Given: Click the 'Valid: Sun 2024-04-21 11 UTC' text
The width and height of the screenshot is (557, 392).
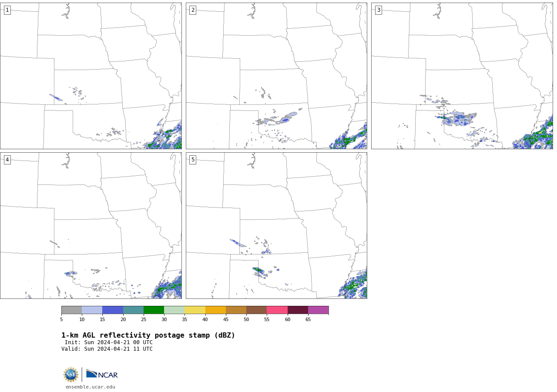Looking at the screenshot, I should (x=107, y=349).
